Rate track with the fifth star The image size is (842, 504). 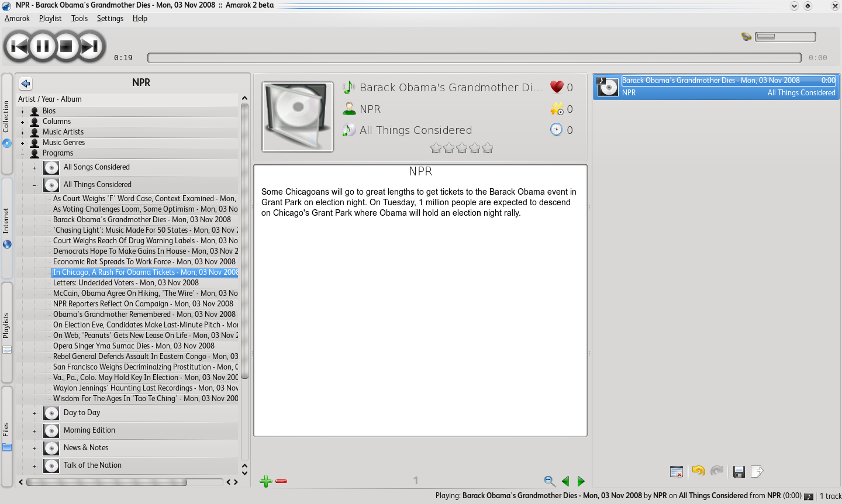click(x=488, y=149)
